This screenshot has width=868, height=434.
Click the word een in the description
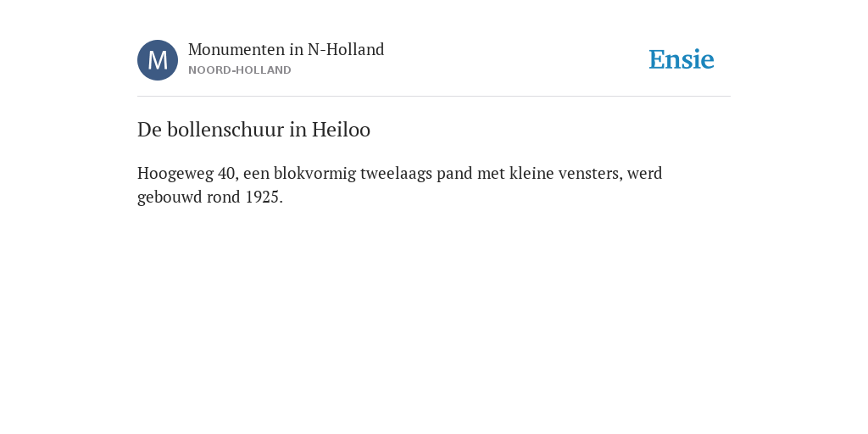(256, 173)
